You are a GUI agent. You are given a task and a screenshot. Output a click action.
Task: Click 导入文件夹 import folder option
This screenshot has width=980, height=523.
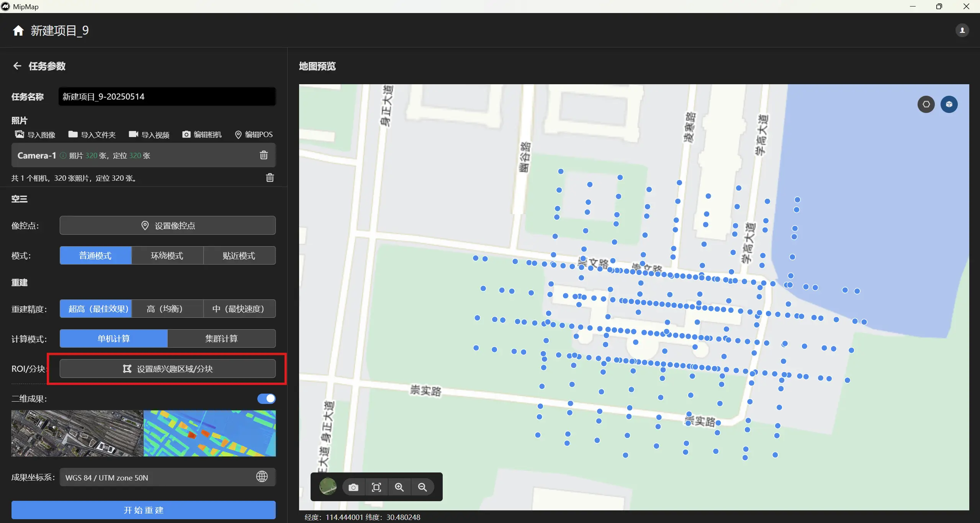(92, 134)
